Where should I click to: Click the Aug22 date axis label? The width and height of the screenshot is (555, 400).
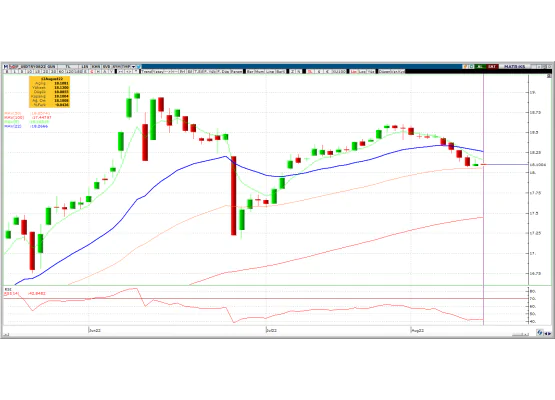pos(418,330)
